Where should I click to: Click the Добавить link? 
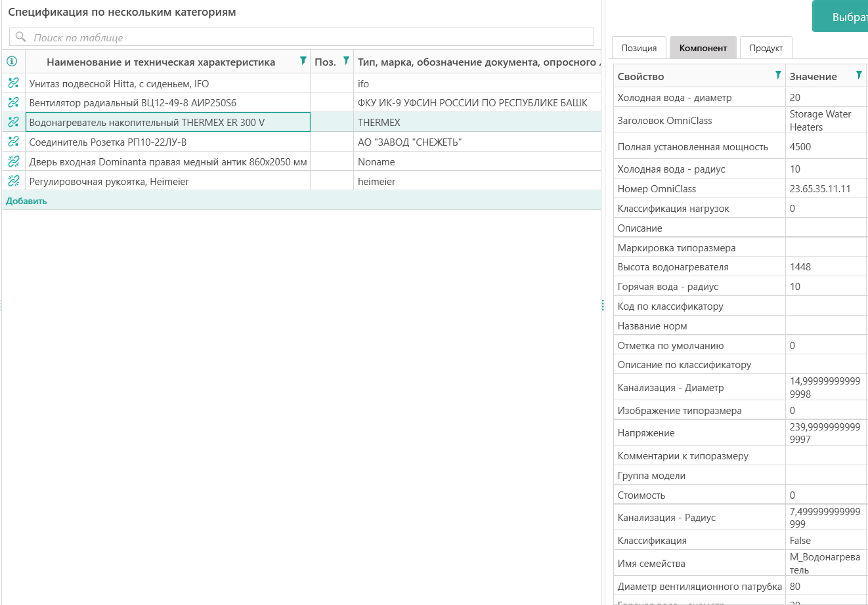pyautogui.click(x=26, y=201)
